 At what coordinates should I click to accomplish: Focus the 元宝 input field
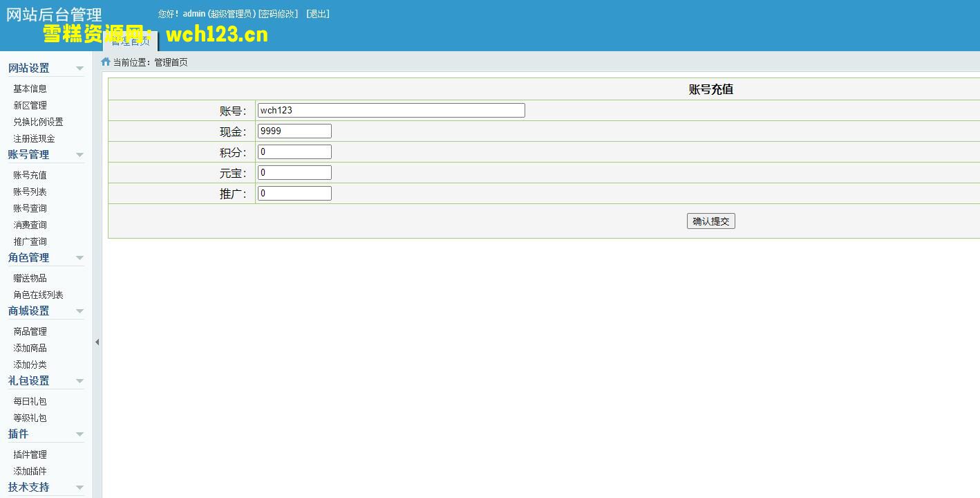click(294, 173)
